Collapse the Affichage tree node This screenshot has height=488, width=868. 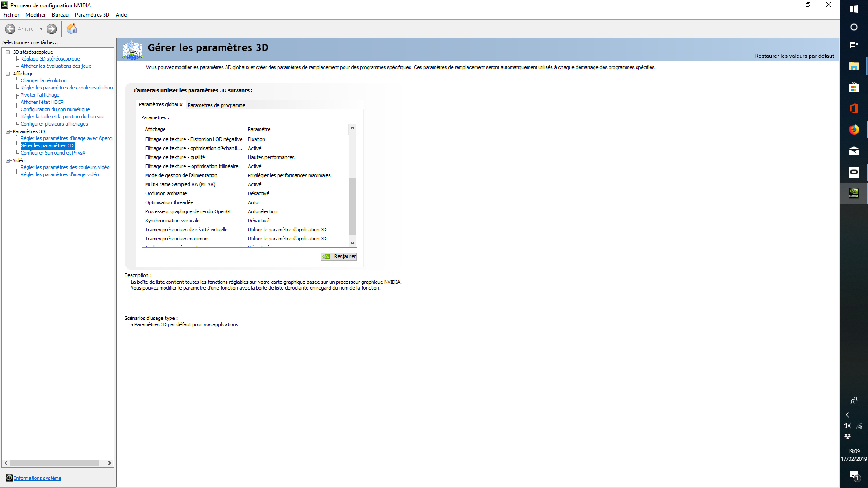pyautogui.click(x=8, y=74)
